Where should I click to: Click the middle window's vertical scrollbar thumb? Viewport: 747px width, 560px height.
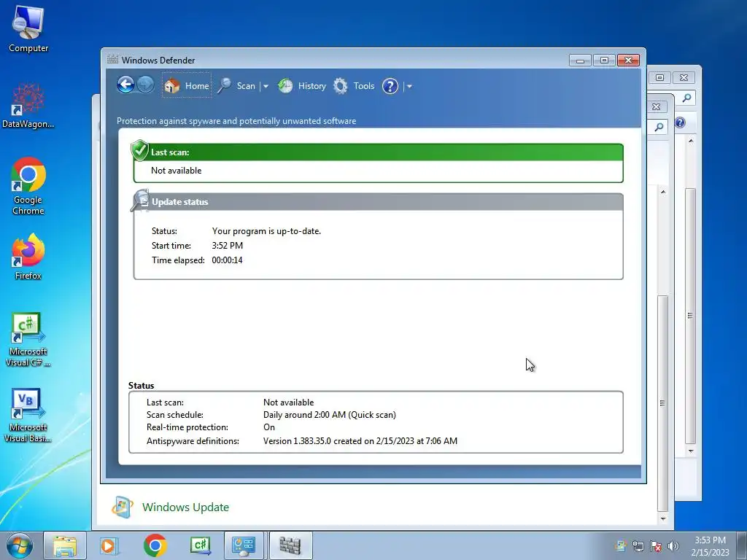(662, 402)
